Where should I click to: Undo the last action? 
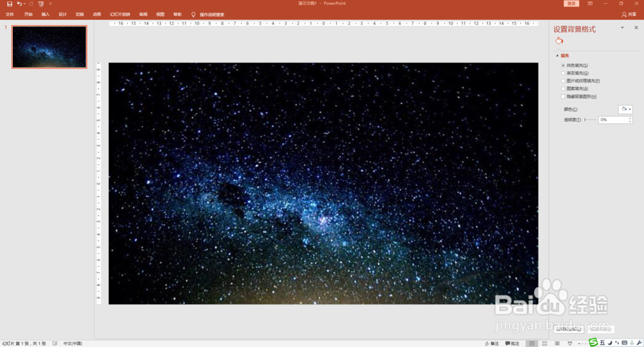click(19, 4)
